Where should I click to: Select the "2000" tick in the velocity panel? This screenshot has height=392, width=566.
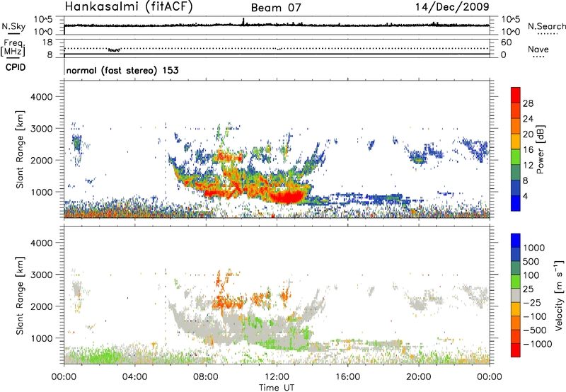pos(41,306)
